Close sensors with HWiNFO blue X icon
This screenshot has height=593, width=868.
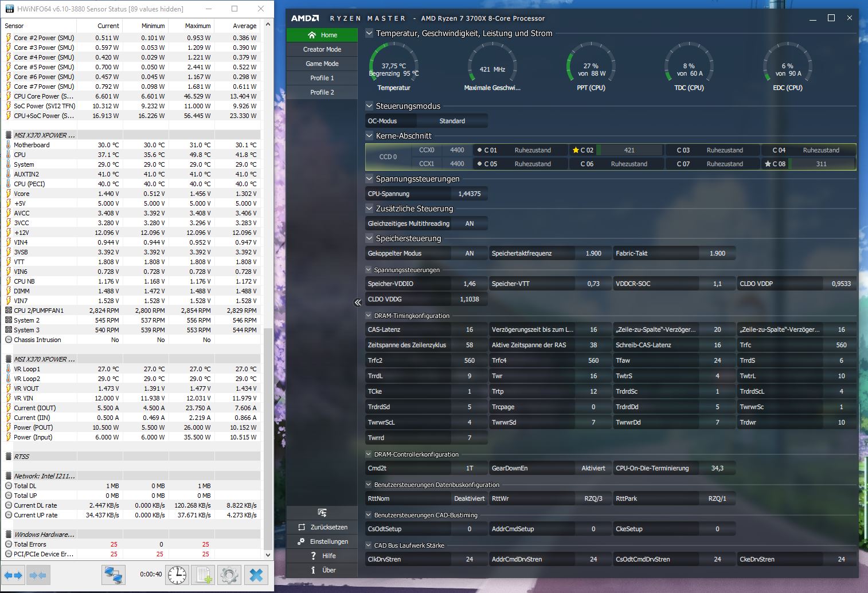pyautogui.click(x=256, y=575)
